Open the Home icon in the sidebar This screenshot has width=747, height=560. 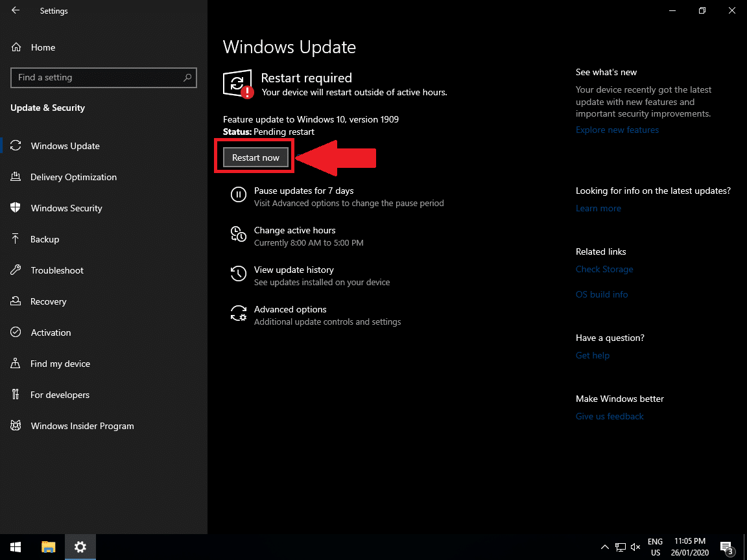(16, 47)
